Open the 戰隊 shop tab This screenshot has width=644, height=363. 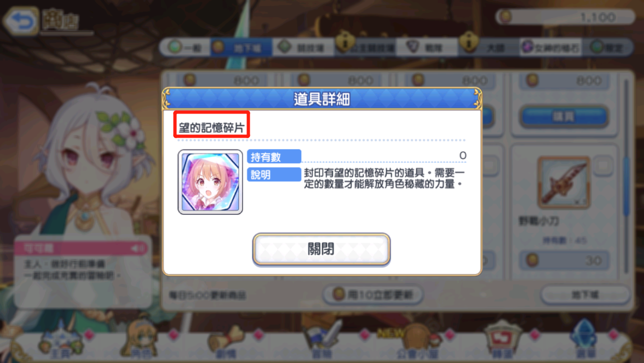426,48
